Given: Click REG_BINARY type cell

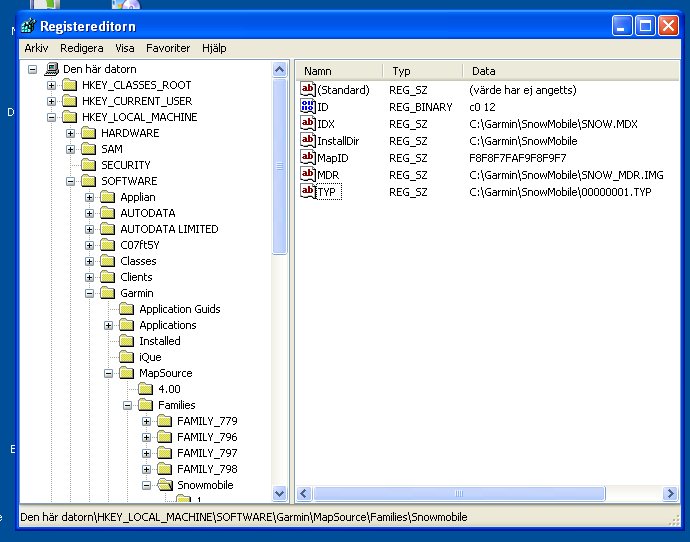Looking at the screenshot, I should [421, 107].
